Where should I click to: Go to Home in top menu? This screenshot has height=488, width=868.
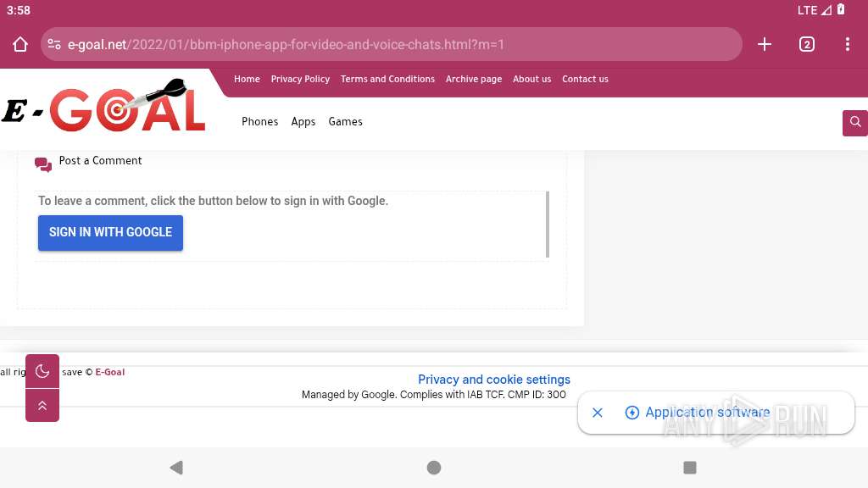[247, 79]
